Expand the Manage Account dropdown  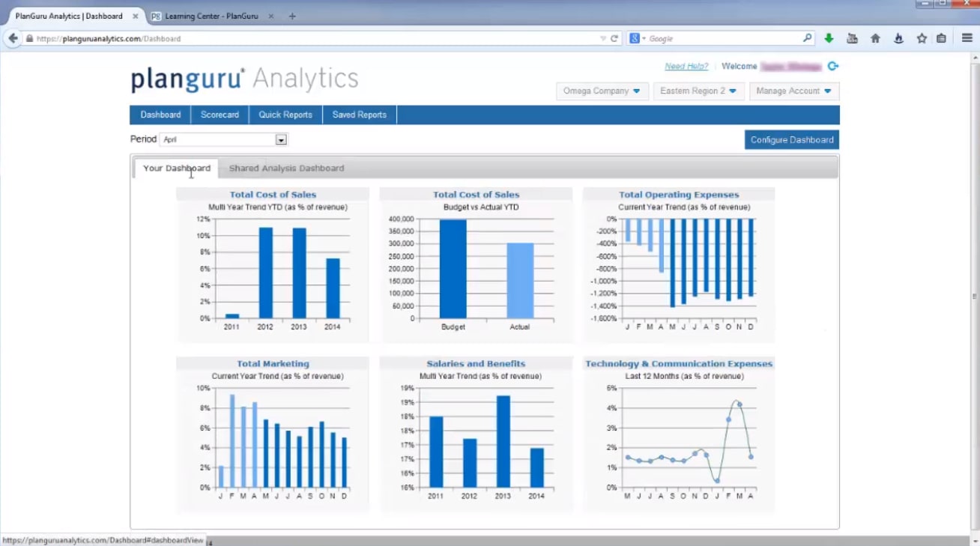click(x=794, y=91)
